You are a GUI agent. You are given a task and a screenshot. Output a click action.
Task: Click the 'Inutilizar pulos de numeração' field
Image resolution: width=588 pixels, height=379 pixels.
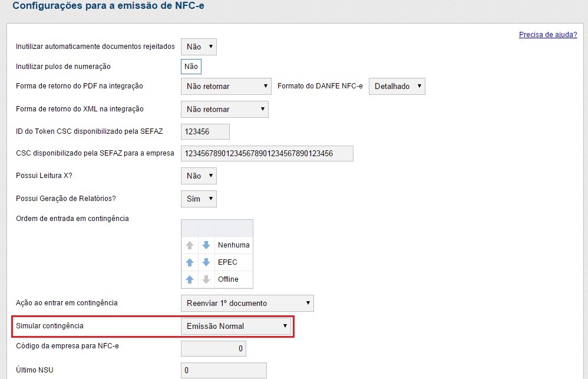[x=191, y=67]
